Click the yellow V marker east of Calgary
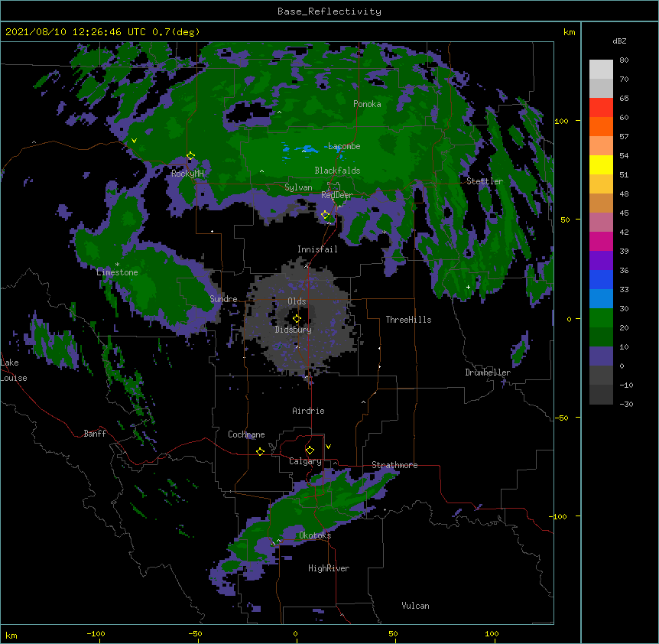Viewport: 659px width, 644px height. pyautogui.click(x=328, y=447)
